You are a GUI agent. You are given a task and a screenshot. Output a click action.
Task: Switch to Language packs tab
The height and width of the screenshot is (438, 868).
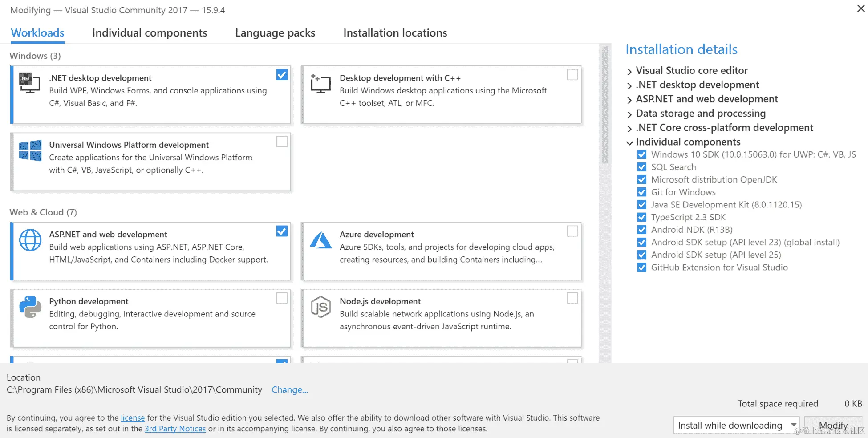[x=275, y=33]
